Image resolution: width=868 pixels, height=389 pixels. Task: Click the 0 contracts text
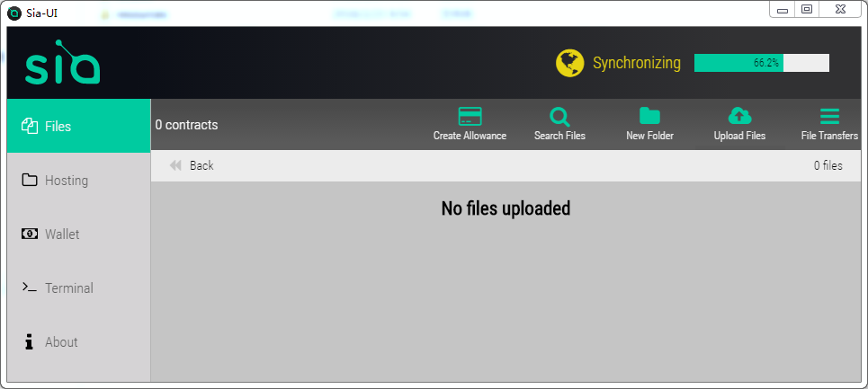[186, 125]
